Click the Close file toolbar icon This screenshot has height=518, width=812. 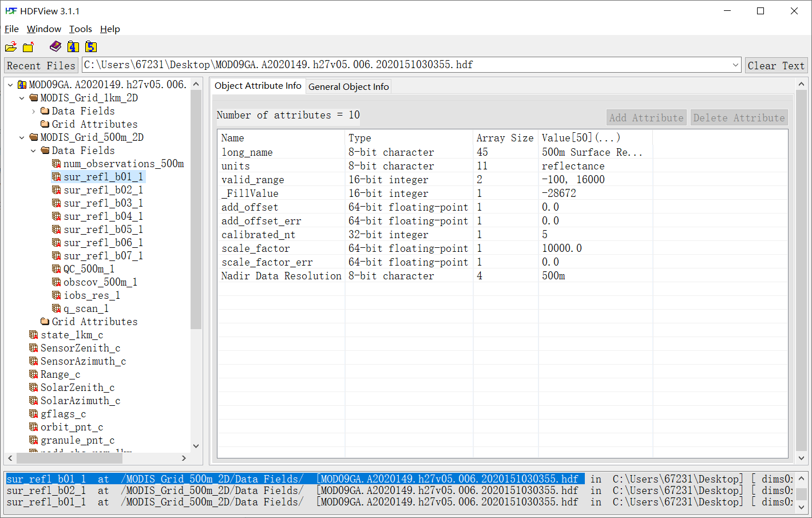[28, 47]
